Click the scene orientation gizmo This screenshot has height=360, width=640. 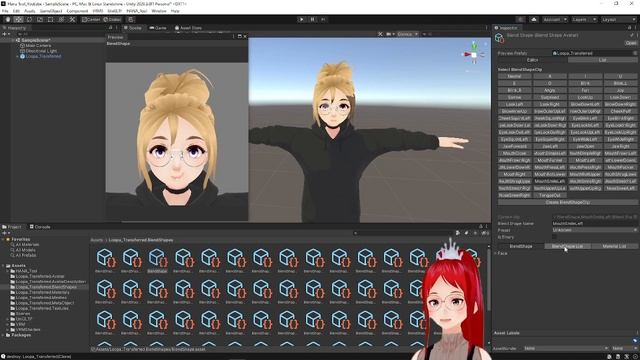[x=474, y=54]
